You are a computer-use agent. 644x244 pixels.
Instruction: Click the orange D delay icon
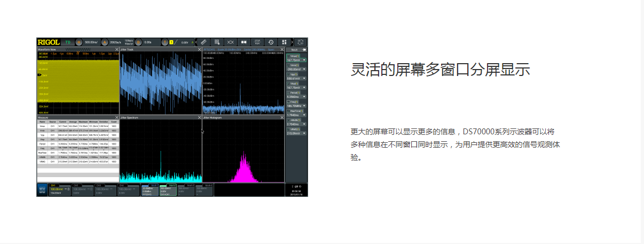tap(138, 42)
